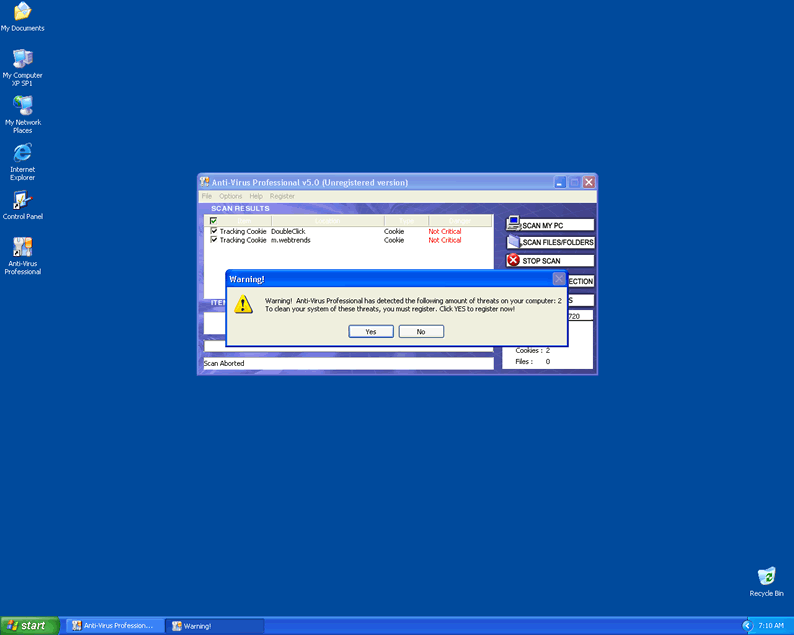Screen dimensions: 794x635
Task: Select the Warning! taskbar button
Action: coord(213,626)
